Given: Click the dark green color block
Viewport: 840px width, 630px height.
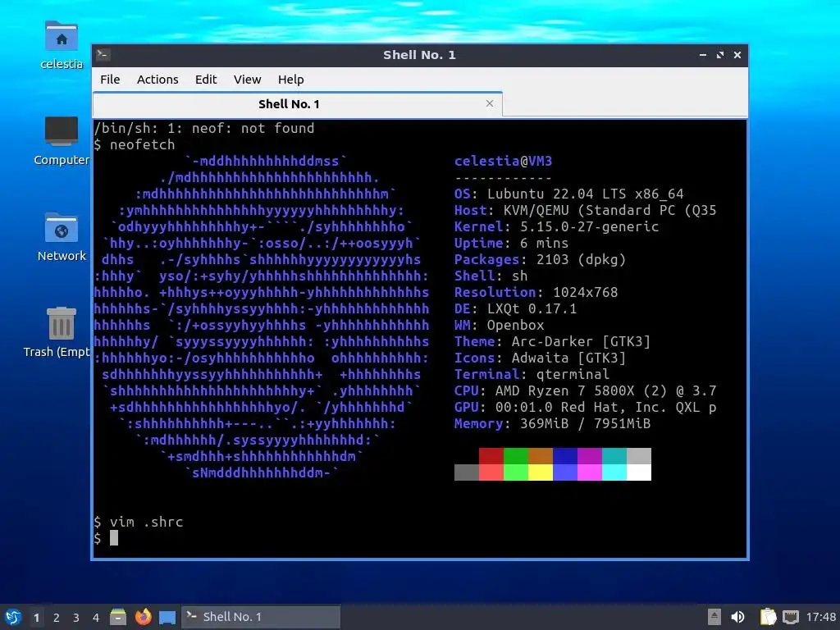Looking at the screenshot, I should tap(516, 456).
